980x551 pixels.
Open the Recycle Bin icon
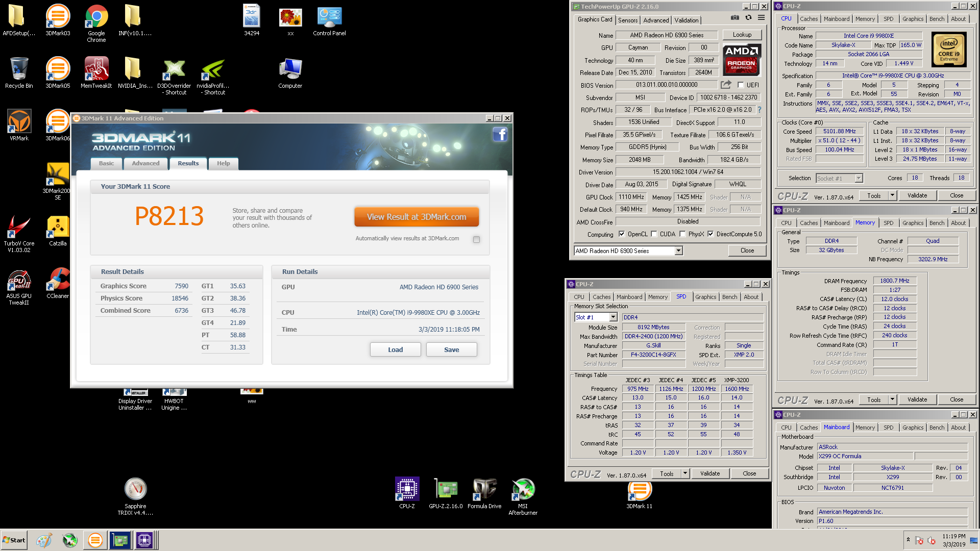[19, 73]
